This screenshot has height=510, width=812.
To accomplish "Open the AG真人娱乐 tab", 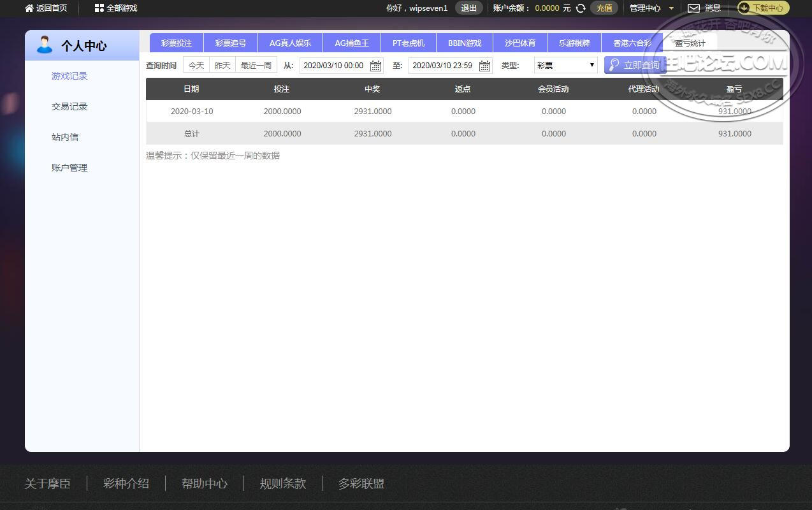I will (290, 43).
